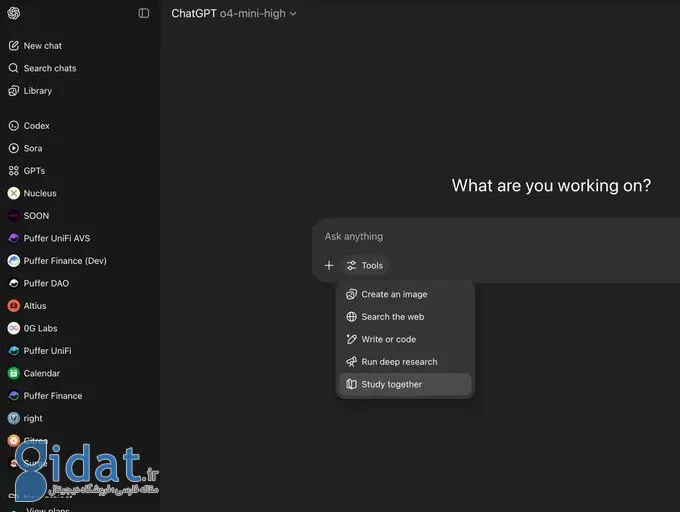The width and height of the screenshot is (680, 512).
Task: Click the 0G Labs avatar icon
Action: coord(13,329)
